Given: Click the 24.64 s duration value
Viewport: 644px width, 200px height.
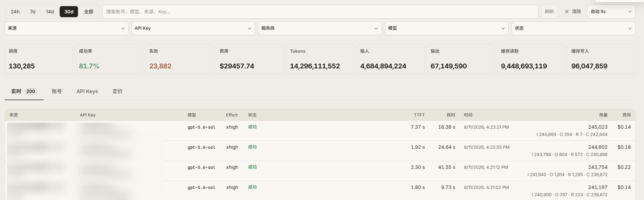Looking at the screenshot, I should coord(447,147).
